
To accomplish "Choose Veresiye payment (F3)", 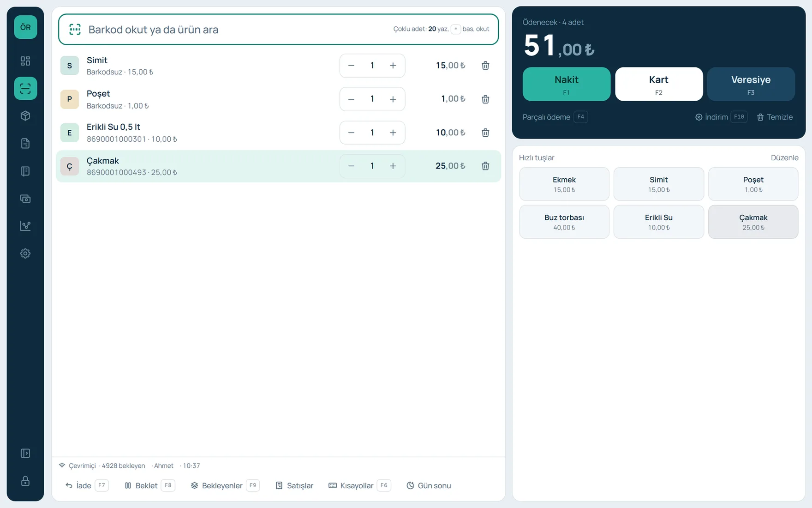I will pyautogui.click(x=751, y=84).
